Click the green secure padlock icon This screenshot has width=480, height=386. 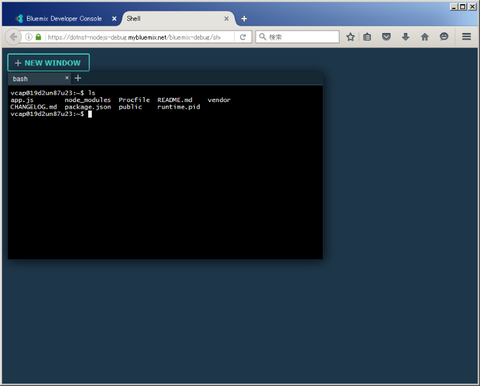point(39,37)
